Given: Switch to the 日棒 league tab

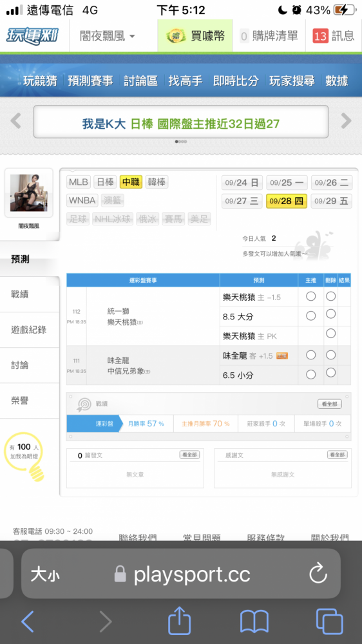Looking at the screenshot, I should coord(105,182).
